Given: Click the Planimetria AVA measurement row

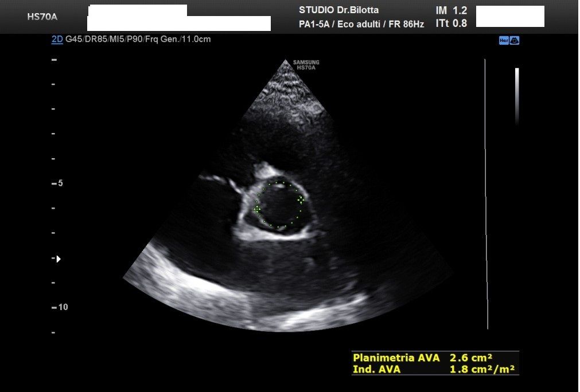Looking at the screenshot, I should pos(435,358).
